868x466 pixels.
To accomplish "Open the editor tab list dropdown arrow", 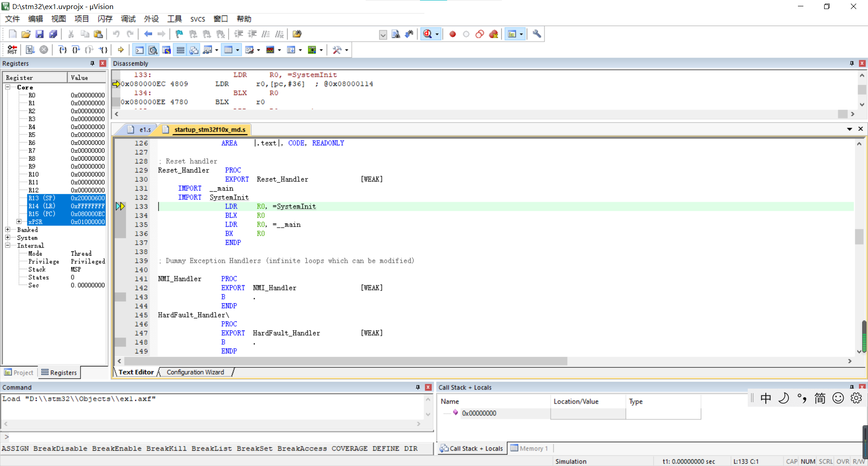I will pyautogui.click(x=849, y=129).
